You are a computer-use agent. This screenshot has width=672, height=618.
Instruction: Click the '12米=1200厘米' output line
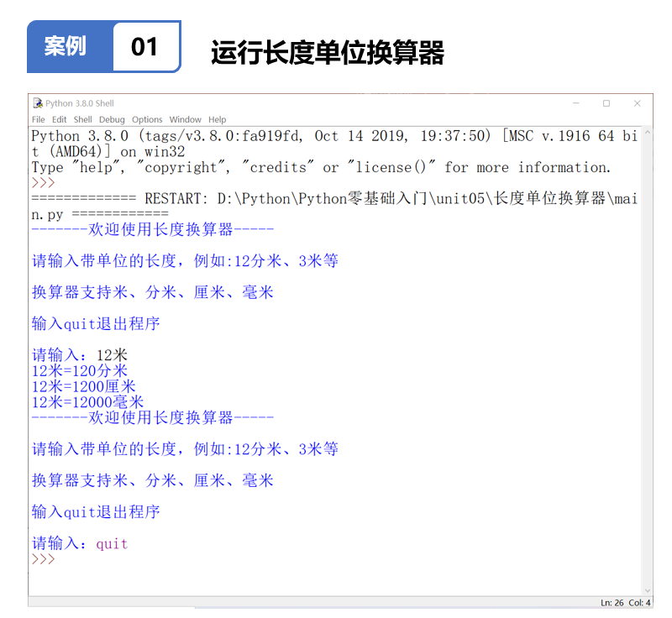[x=83, y=387]
